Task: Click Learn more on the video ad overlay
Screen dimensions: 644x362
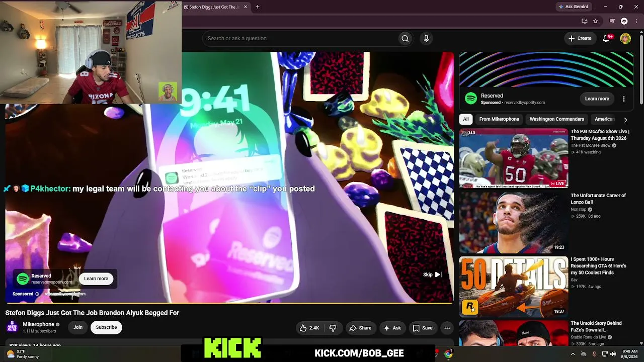Action: [96, 279]
